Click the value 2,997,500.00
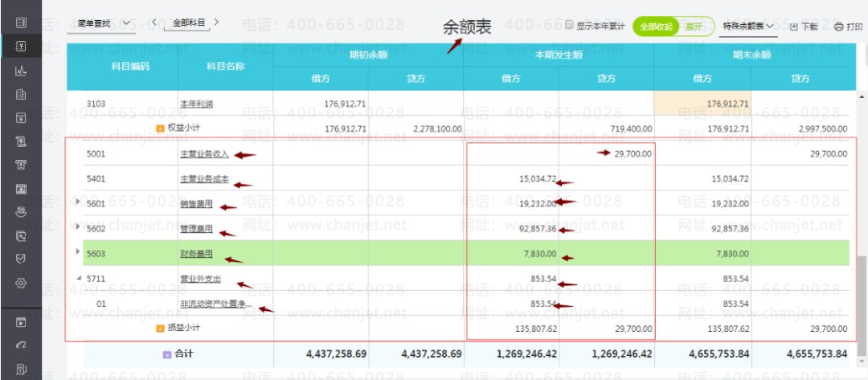The width and height of the screenshot is (868, 380). (823, 129)
